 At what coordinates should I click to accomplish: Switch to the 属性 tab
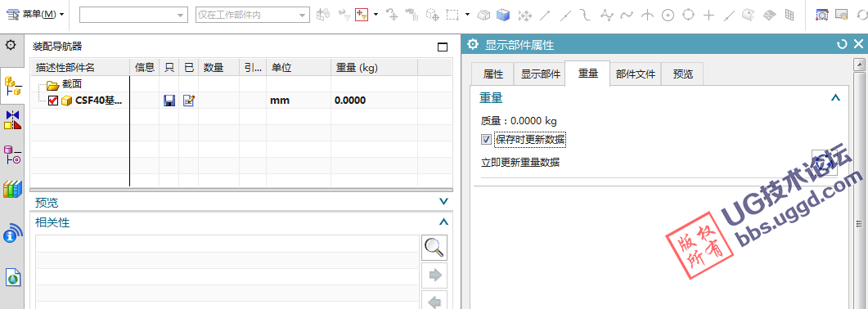click(492, 74)
